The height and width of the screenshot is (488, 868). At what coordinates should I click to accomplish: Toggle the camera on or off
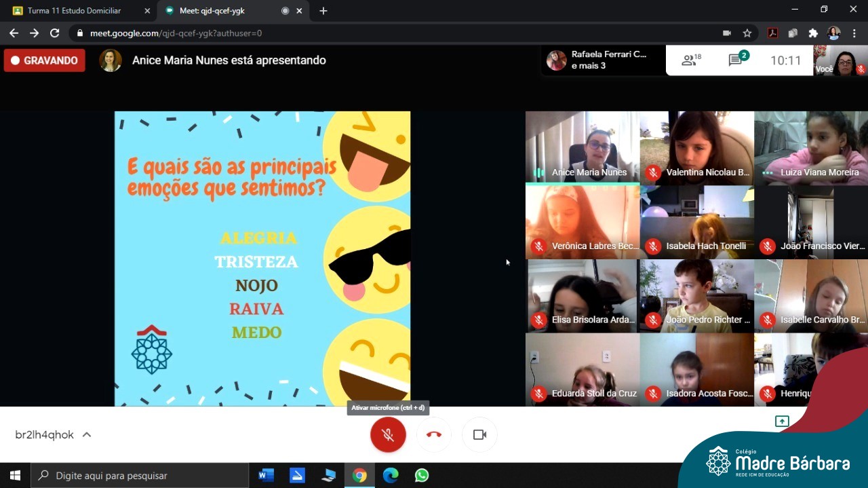(479, 435)
